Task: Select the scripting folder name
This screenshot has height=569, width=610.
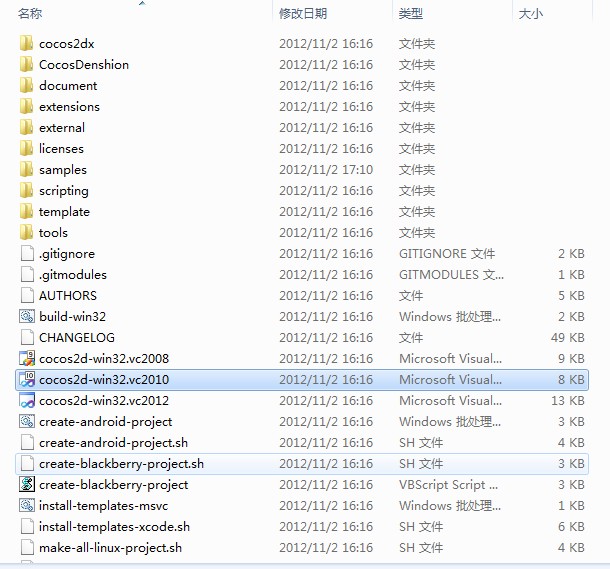Action: 64,191
